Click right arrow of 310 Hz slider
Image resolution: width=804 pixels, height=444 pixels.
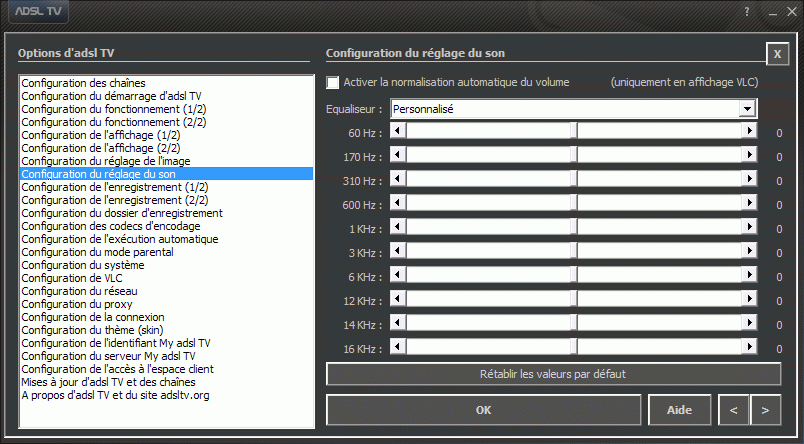(x=749, y=178)
